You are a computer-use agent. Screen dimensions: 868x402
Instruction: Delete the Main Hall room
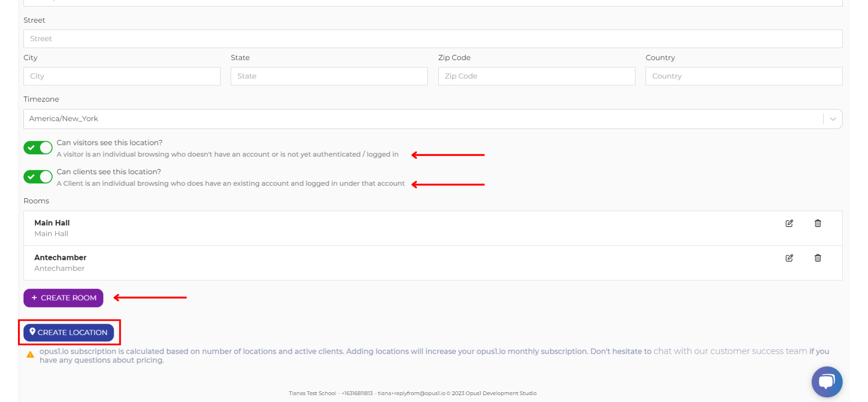pyautogui.click(x=817, y=223)
